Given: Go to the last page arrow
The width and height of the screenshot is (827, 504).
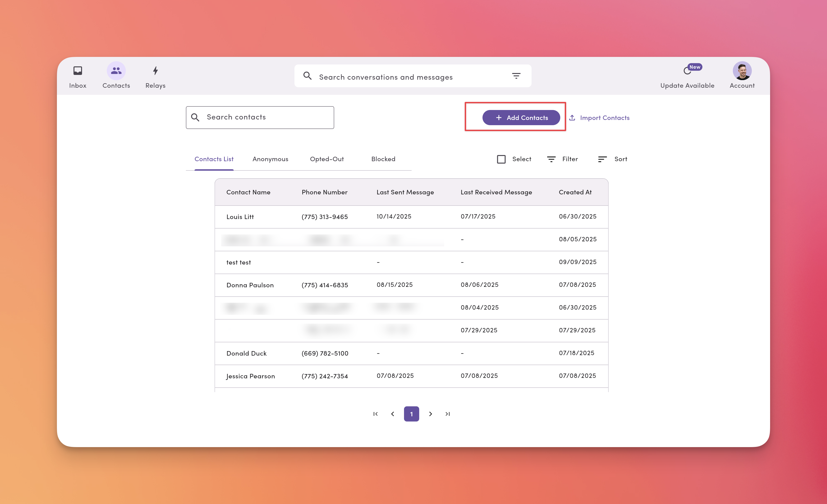Looking at the screenshot, I should [x=447, y=414].
